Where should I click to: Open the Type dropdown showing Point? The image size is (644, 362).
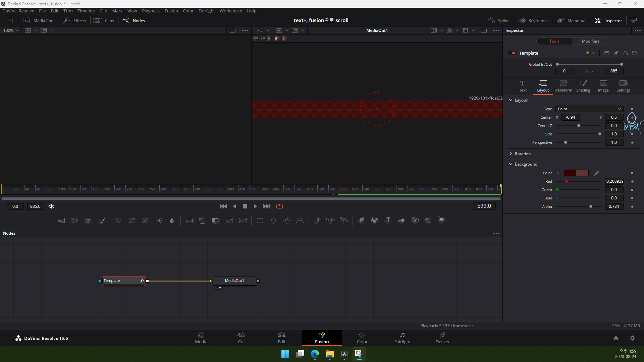[x=589, y=109]
